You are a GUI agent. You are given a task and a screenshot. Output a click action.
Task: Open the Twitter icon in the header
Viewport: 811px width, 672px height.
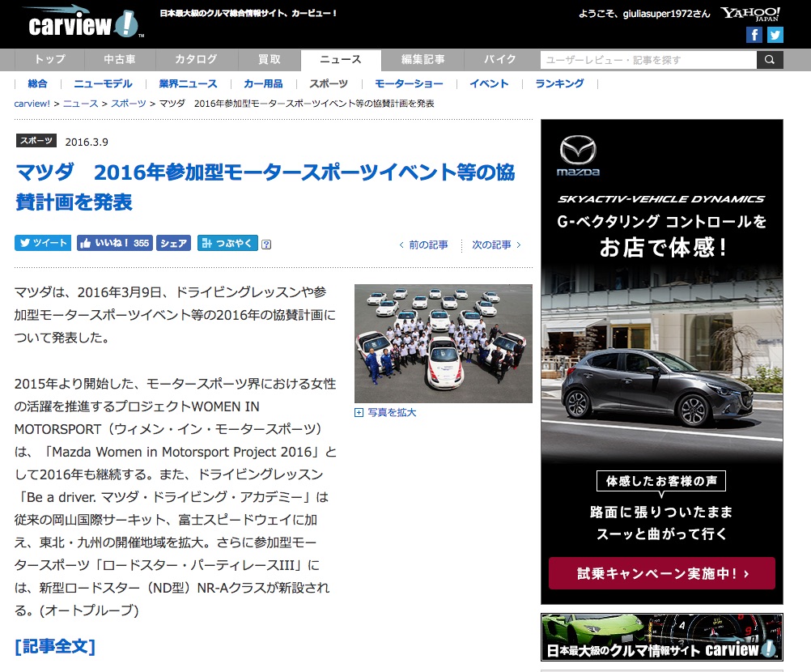pyautogui.click(x=775, y=35)
